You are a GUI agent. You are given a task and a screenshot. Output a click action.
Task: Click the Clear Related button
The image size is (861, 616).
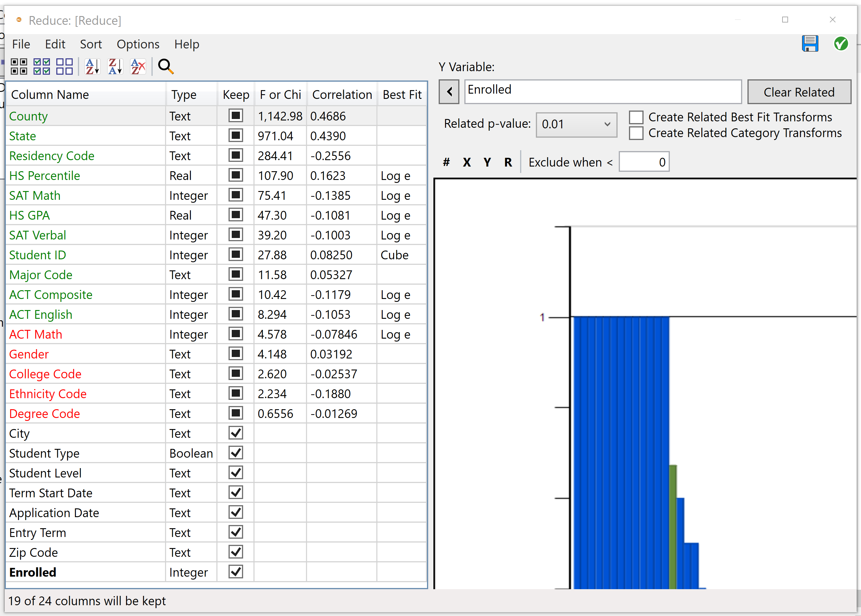tap(799, 92)
